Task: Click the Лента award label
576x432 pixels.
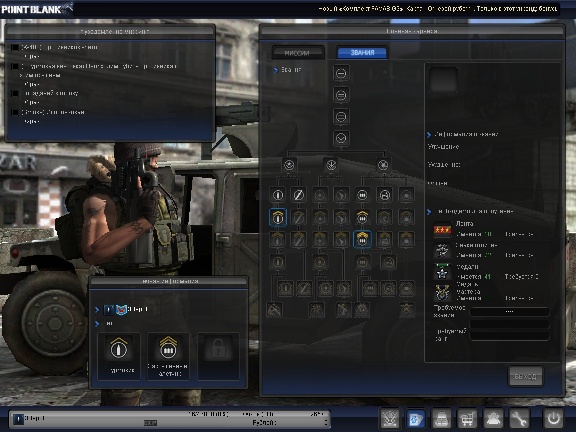Action: 464,223
